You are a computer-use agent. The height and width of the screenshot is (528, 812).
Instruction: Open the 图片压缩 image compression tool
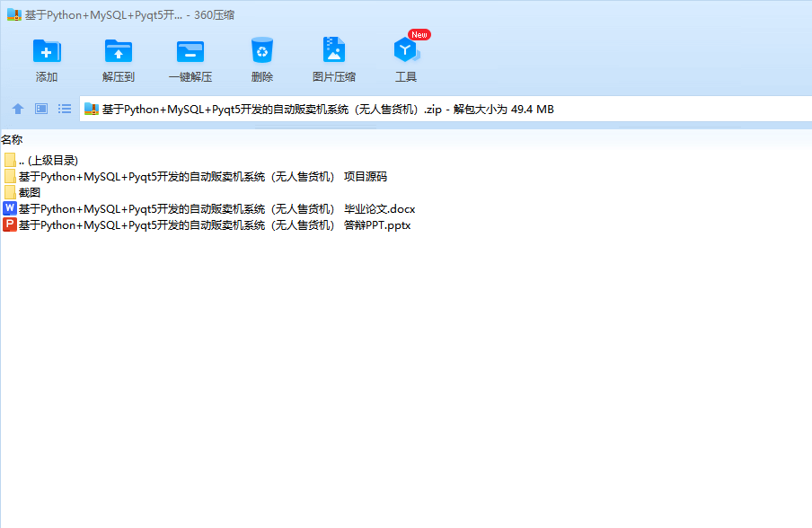click(334, 50)
